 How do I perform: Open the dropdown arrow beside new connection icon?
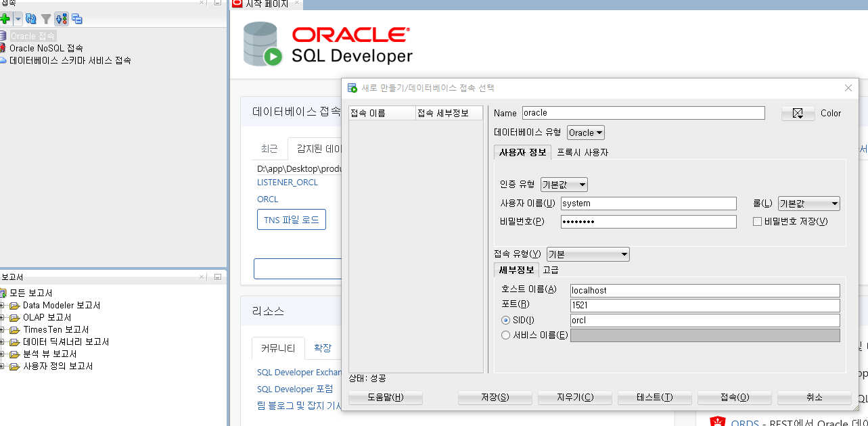coord(18,19)
